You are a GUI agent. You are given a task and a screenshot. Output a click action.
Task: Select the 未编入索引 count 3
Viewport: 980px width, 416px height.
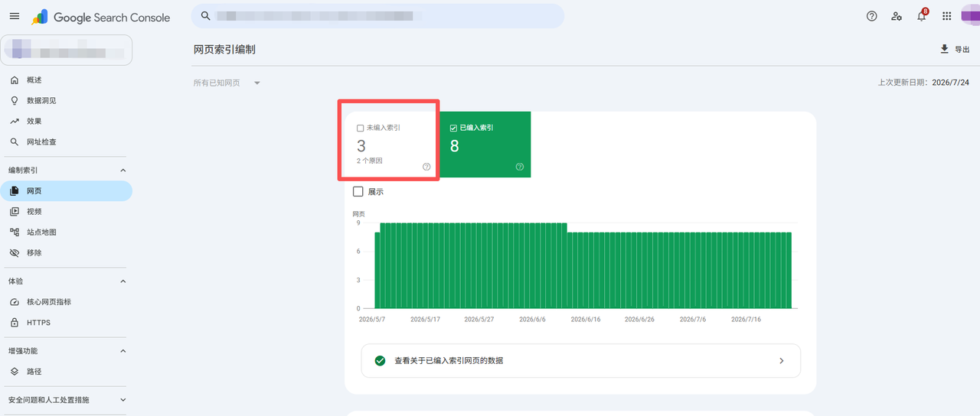click(361, 146)
